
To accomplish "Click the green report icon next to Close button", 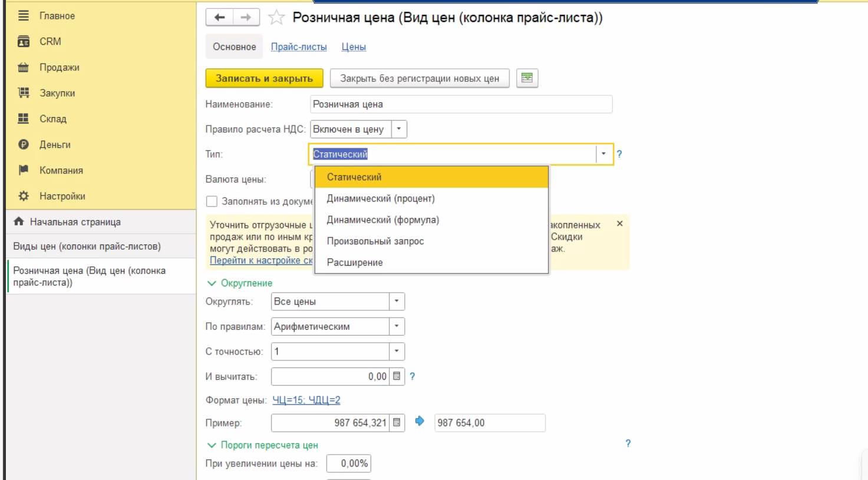I will (x=527, y=78).
